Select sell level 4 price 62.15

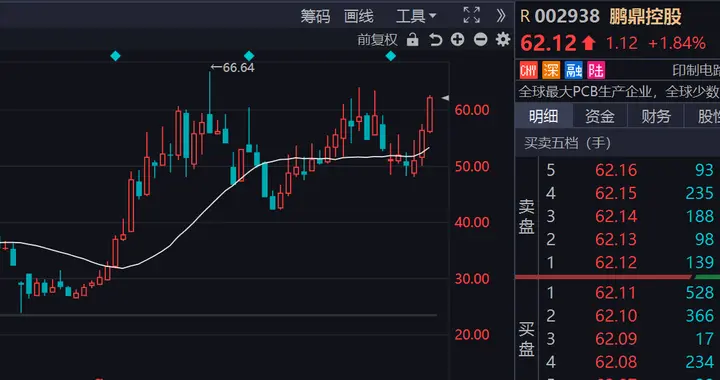[616, 193]
